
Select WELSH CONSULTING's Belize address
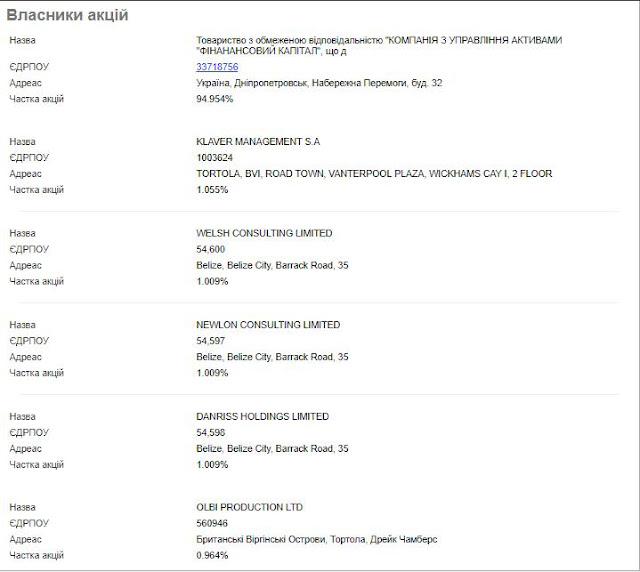click(272, 265)
